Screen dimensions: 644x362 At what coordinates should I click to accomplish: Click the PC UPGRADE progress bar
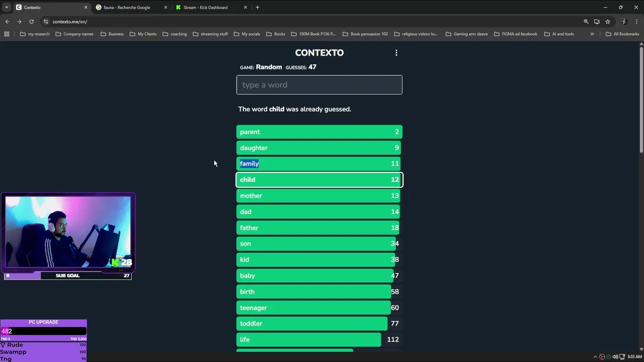[43, 331]
